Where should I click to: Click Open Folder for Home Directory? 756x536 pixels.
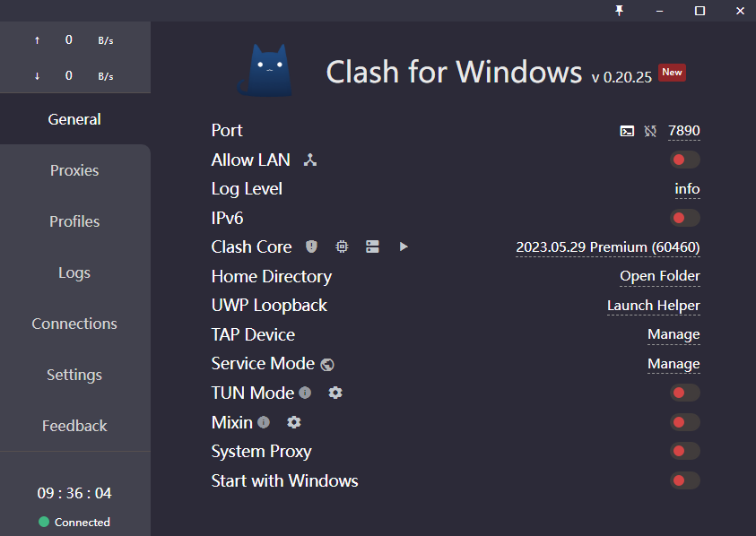pos(659,276)
